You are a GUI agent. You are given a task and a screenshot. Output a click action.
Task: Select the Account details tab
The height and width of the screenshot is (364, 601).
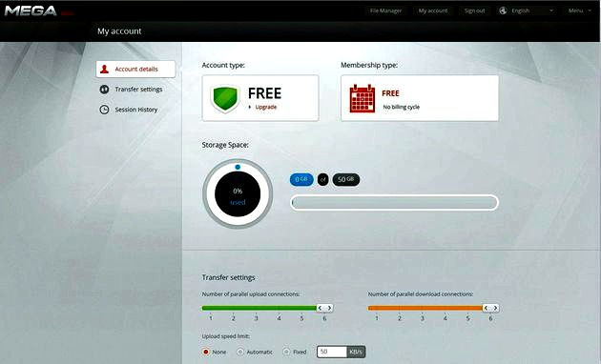pyautogui.click(x=135, y=70)
